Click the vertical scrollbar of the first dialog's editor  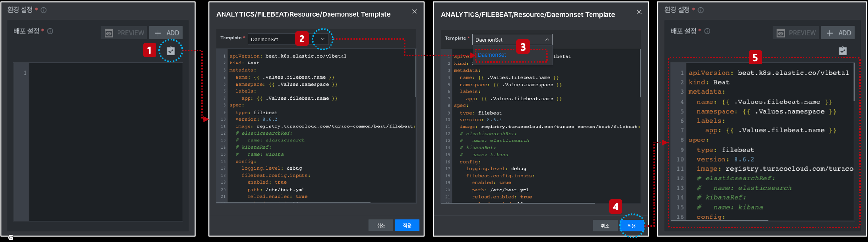tap(415, 73)
